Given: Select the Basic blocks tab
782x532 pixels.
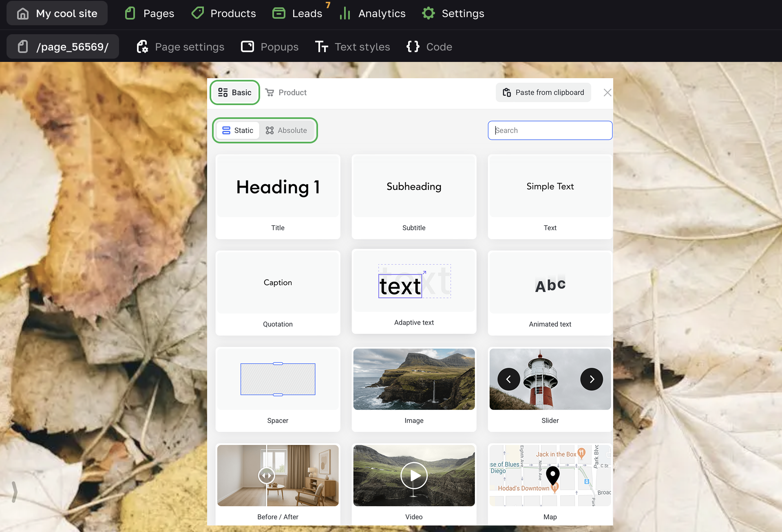Looking at the screenshot, I should (235, 92).
